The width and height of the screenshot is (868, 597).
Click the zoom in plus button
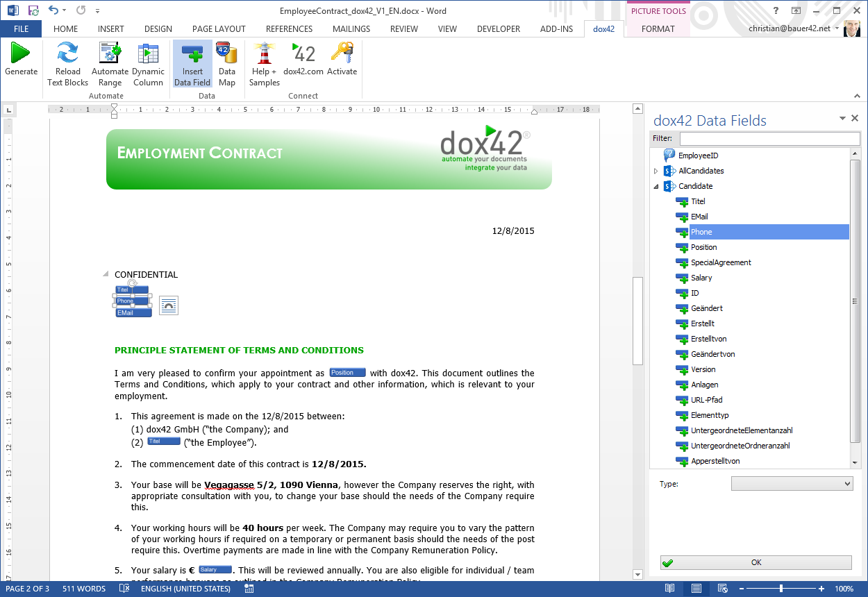coord(822,589)
